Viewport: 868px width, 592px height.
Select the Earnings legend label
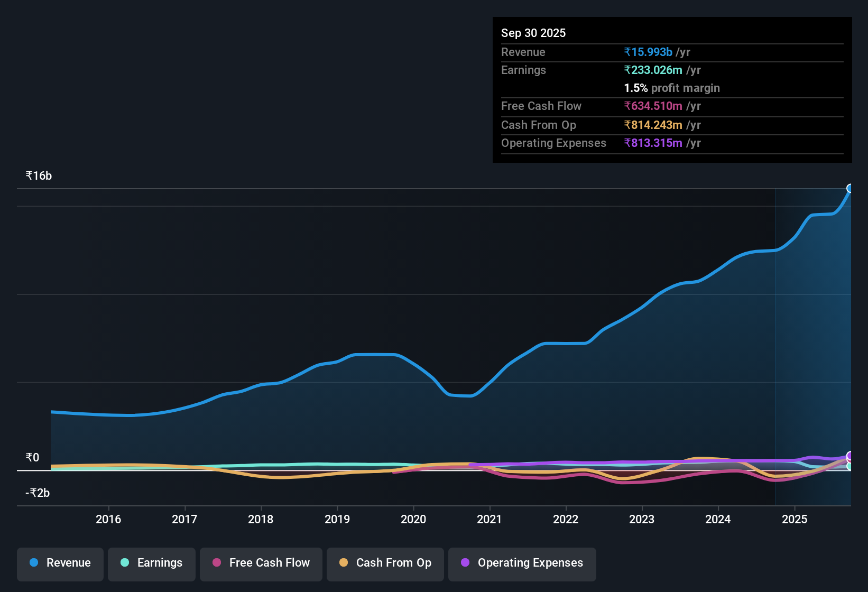pyautogui.click(x=160, y=562)
